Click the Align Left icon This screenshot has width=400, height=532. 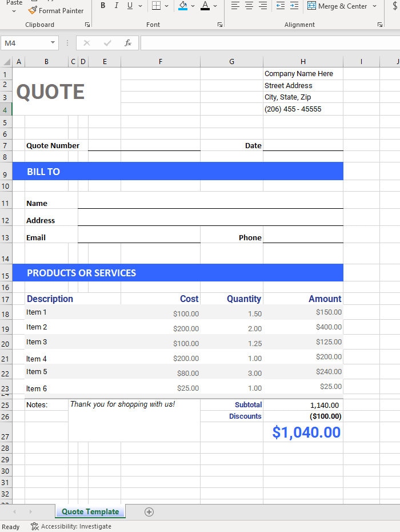[x=235, y=5]
